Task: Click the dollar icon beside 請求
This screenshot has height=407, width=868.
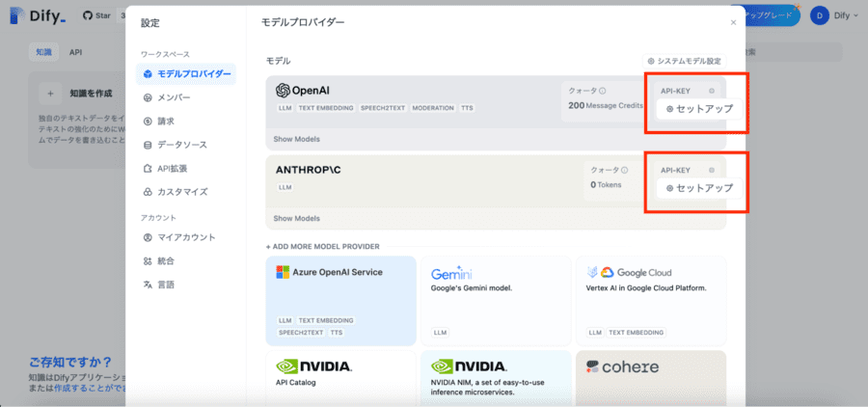Action: coord(148,122)
